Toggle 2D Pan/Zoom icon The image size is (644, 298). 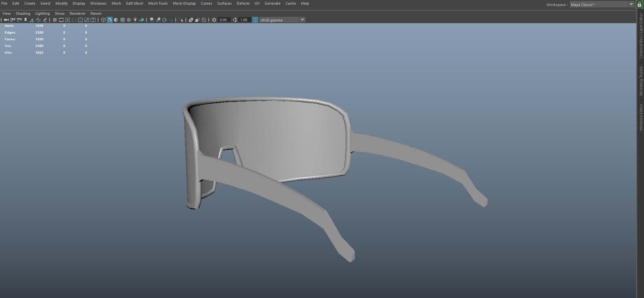click(38, 20)
